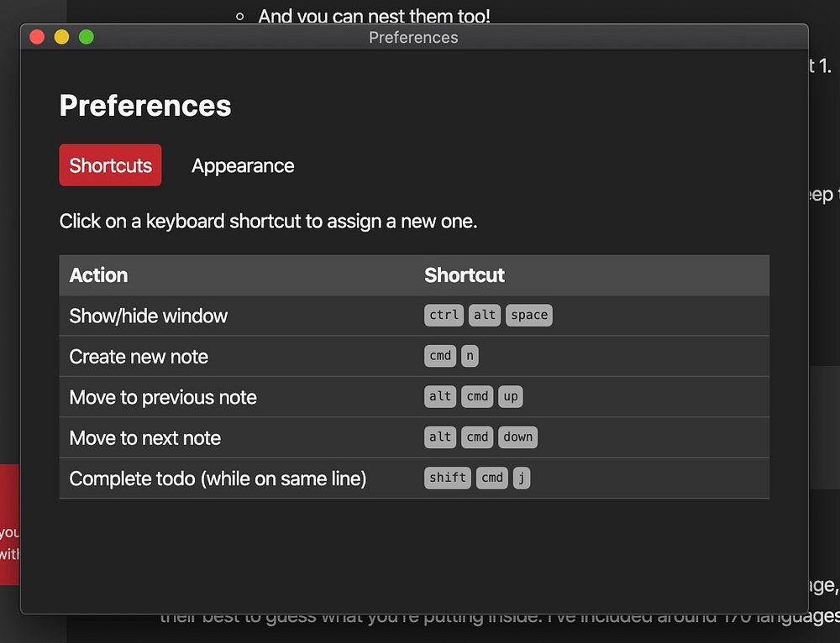Click the ctrl key badge for Show/hide window
This screenshot has height=643, width=840.
tap(444, 316)
